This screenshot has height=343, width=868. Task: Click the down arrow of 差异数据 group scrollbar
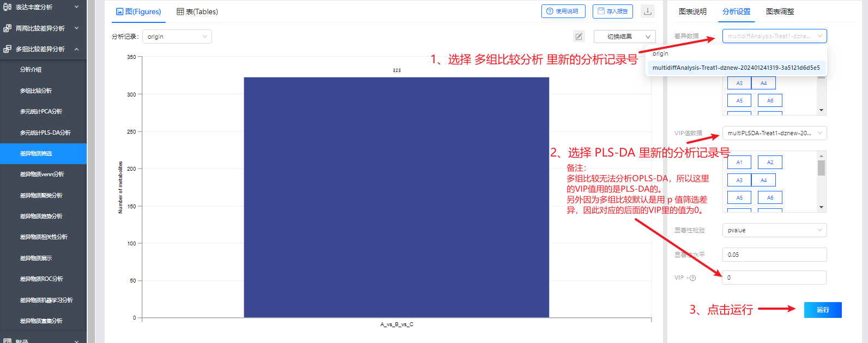821,111
